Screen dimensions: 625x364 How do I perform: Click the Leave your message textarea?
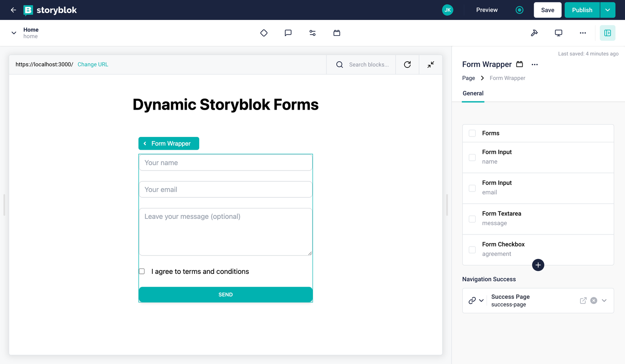[226, 232]
